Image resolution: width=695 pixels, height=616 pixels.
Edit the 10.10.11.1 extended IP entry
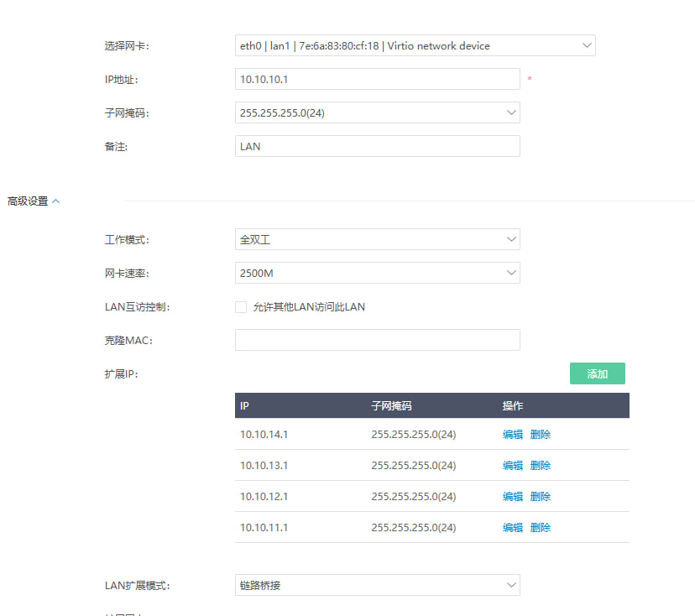coord(512,528)
